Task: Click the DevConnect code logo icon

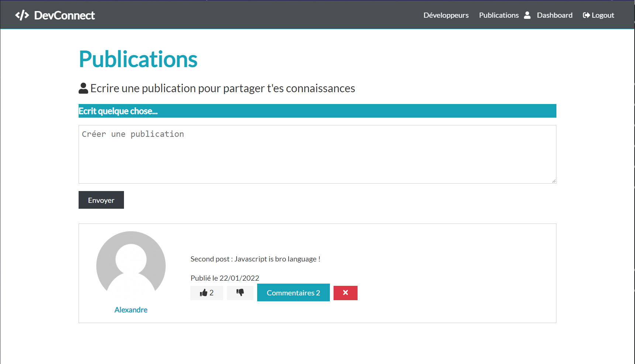Action: point(22,15)
